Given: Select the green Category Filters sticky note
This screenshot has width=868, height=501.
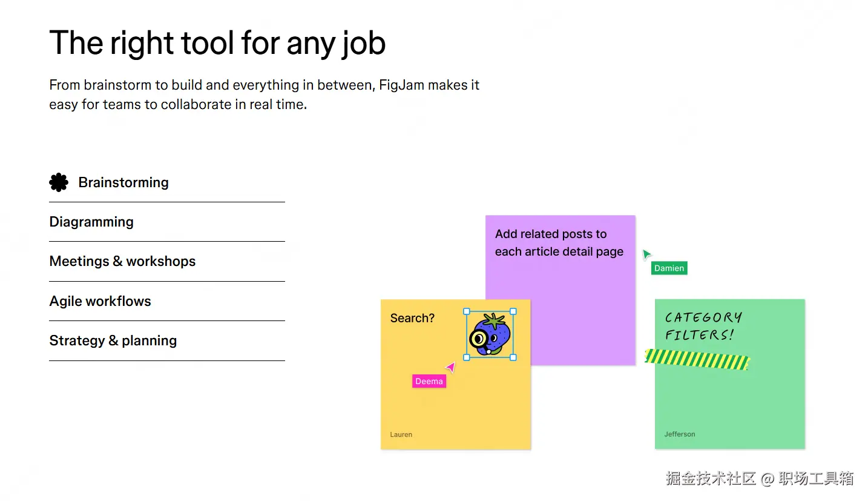Looking at the screenshot, I should coord(729,400).
